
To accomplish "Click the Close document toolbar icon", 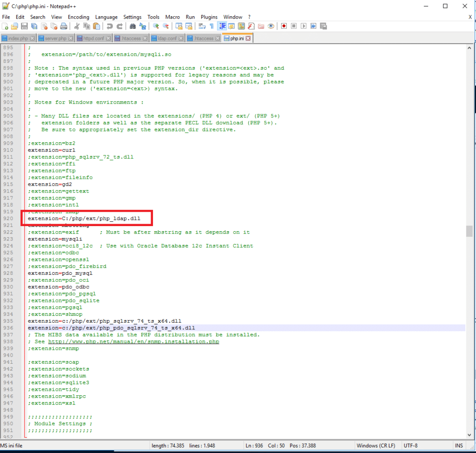I will 44,26.
